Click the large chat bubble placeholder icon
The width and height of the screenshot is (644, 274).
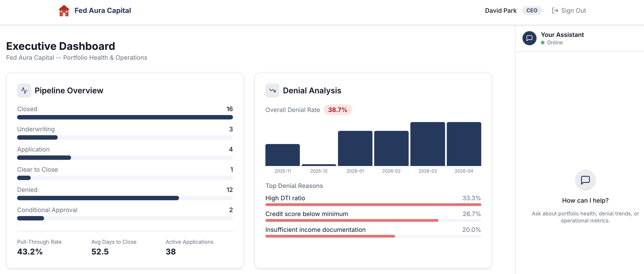click(585, 180)
